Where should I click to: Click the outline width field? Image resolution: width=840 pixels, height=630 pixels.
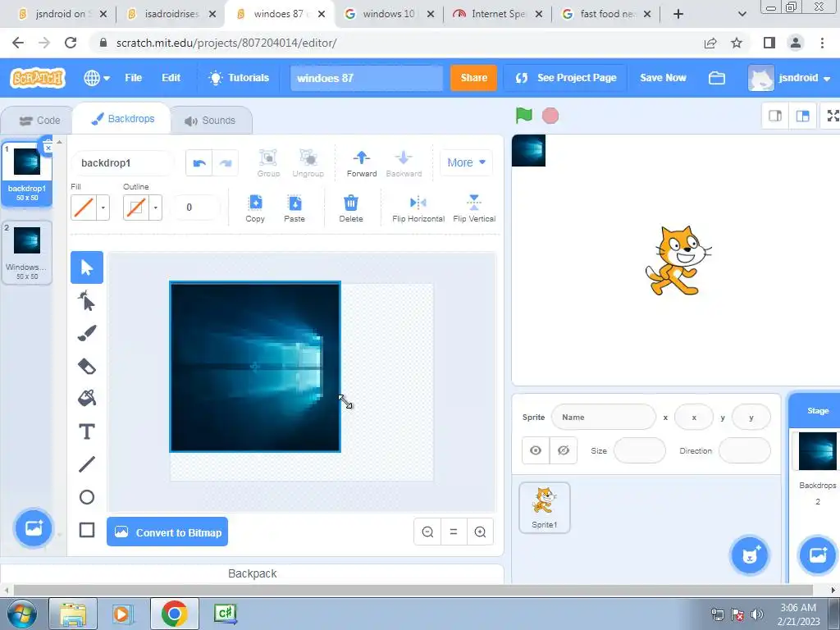[x=195, y=208]
